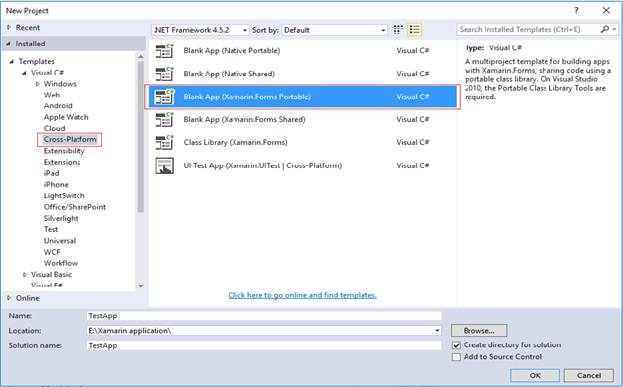Open the .NET Framework version dropdown
Image resolution: width=623 pixels, height=387 pixels.
pos(200,30)
